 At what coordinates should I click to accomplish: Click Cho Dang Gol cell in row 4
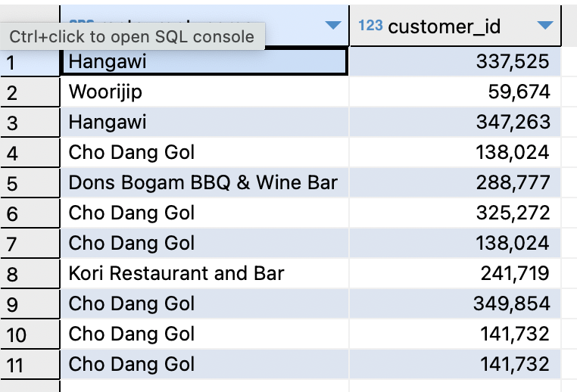204,153
